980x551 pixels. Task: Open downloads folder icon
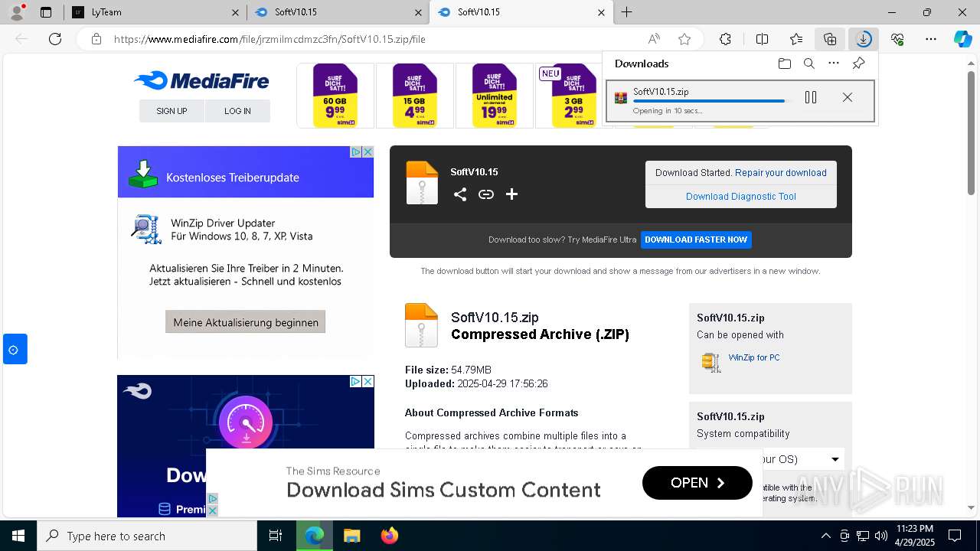[784, 64]
